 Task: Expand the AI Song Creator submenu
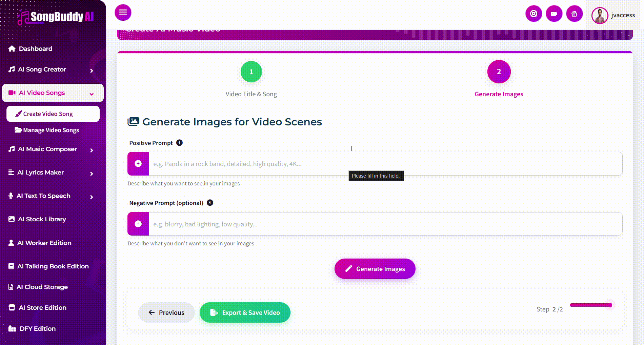point(92,70)
